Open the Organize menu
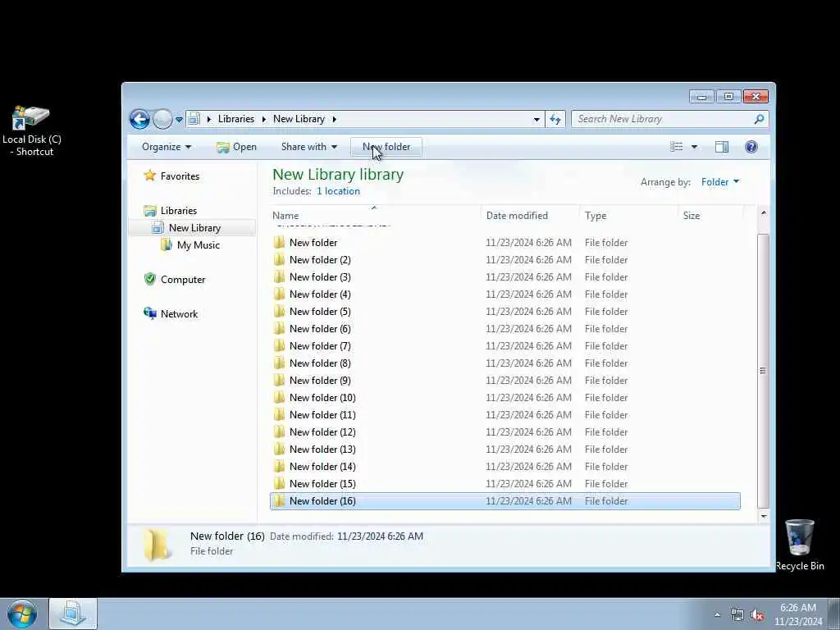This screenshot has height=630, width=840. [x=166, y=147]
